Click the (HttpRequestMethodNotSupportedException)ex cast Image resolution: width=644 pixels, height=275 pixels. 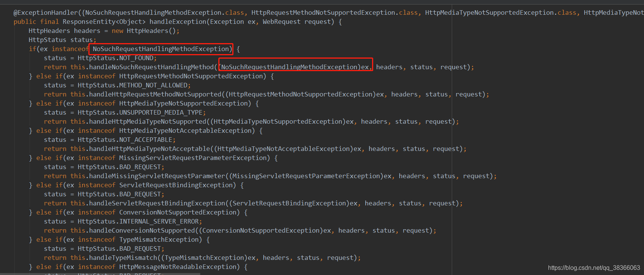(304, 95)
